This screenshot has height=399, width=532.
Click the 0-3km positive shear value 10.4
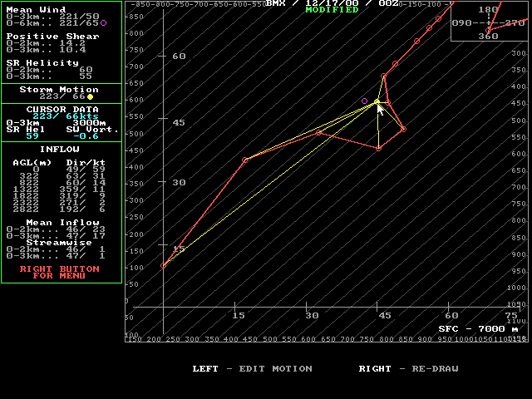72,50
